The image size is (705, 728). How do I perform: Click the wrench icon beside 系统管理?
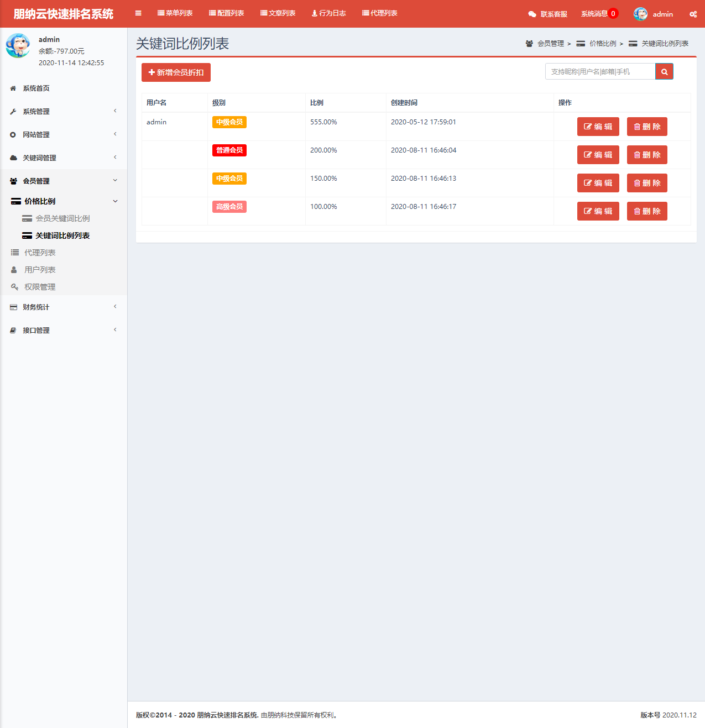(x=13, y=112)
